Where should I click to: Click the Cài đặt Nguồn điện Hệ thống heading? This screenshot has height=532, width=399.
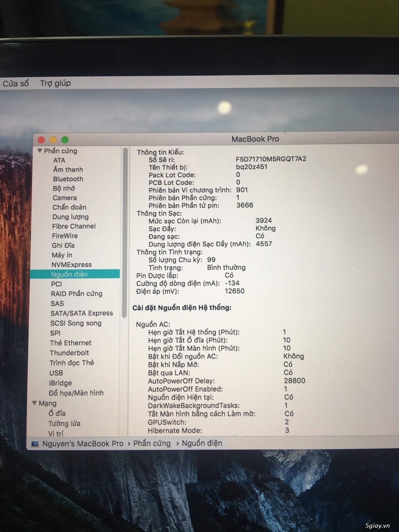182,308
